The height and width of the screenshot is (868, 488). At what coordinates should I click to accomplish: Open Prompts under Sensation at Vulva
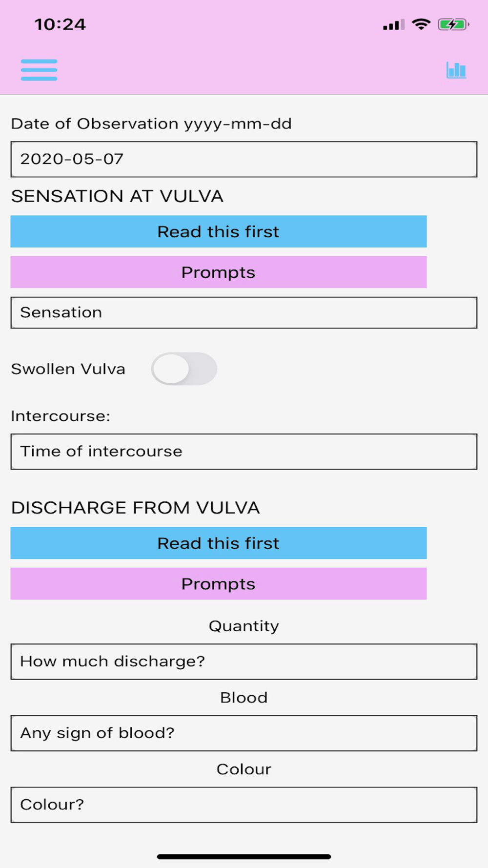tap(218, 272)
